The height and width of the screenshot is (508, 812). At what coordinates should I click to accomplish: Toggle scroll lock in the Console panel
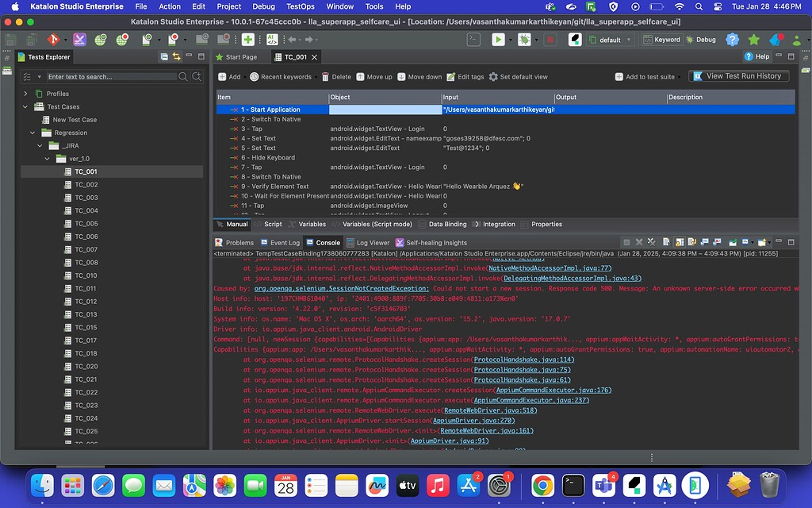[x=679, y=242]
